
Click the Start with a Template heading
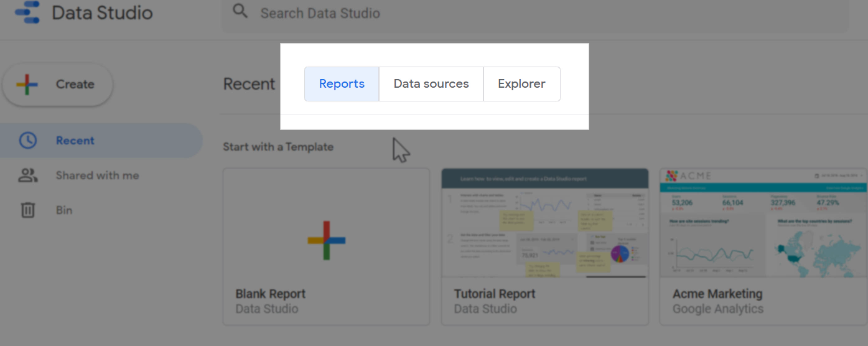point(278,147)
